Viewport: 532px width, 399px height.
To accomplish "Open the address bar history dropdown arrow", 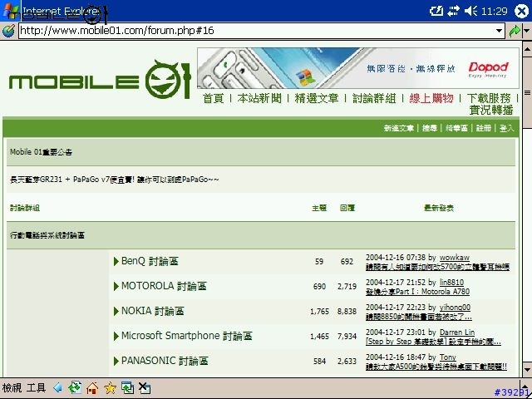I will pyautogui.click(x=499, y=31).
